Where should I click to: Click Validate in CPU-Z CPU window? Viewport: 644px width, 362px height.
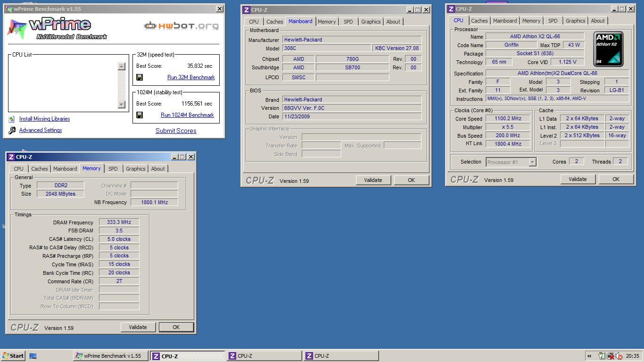point(578,179)
